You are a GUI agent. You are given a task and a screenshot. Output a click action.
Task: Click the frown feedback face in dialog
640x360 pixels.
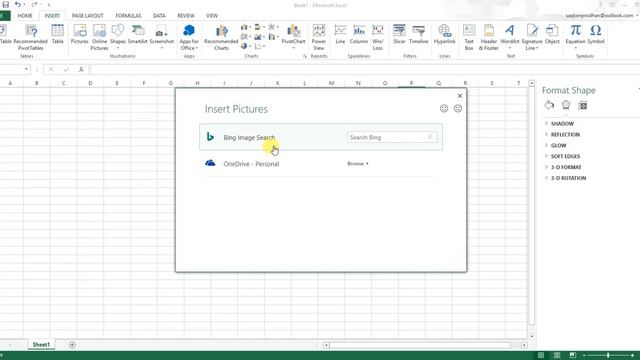click(458, 108)
